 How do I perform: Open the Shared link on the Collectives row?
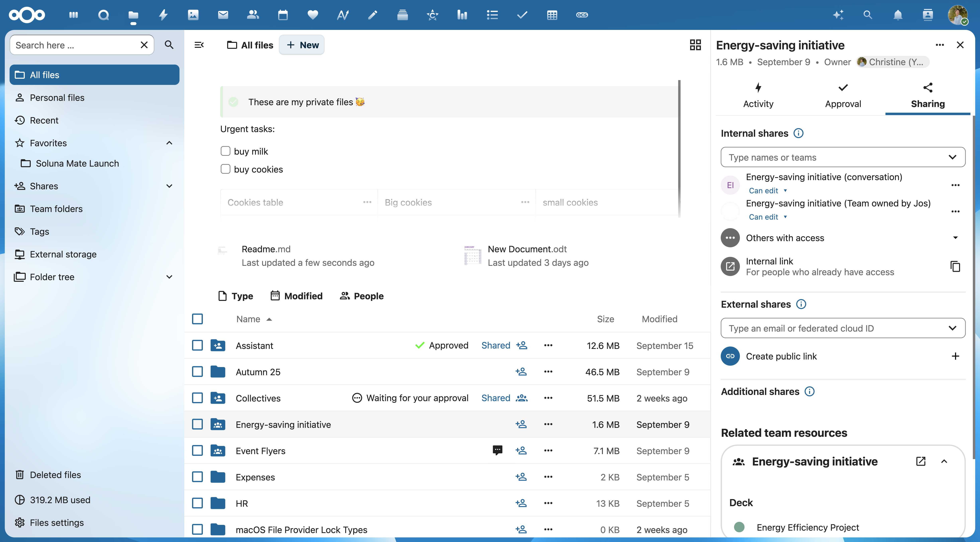pos(495,398)
